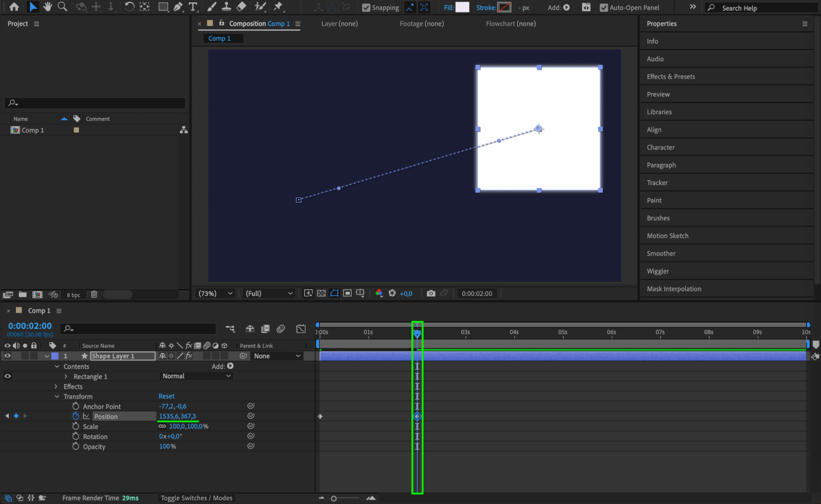Select the Hand tool

coord(48,7)
